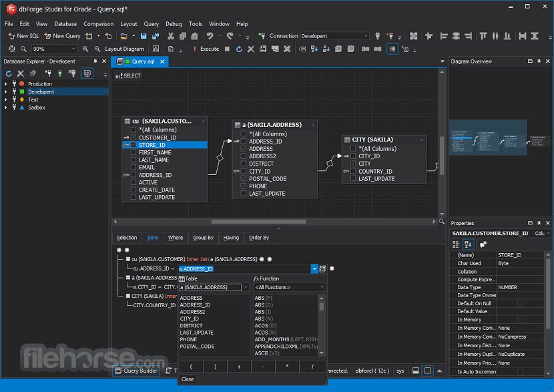Click the diagram horizontal scrollbar thumb
Viewport: 554px width, 392px height.
click(x=258, y=222)
